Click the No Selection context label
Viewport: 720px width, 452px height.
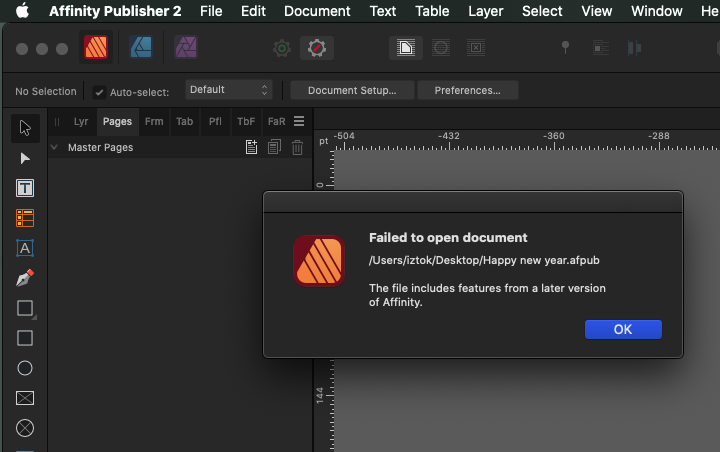[46, 91]
